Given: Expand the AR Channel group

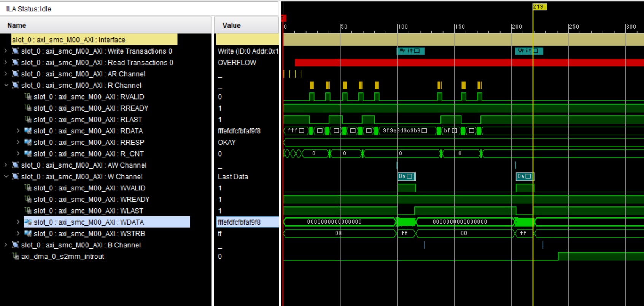Looking at the screenshot, I should tap(5, 74).
